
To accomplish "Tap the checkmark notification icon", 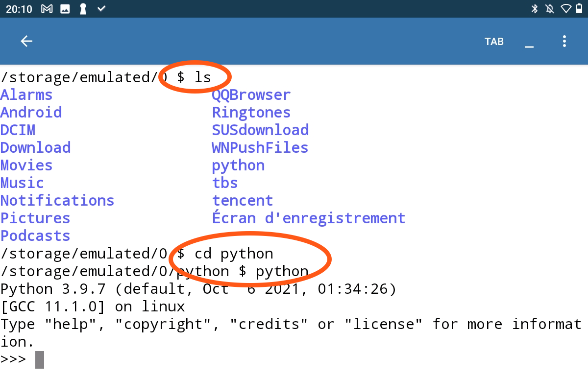I will (x=101, y=9).
